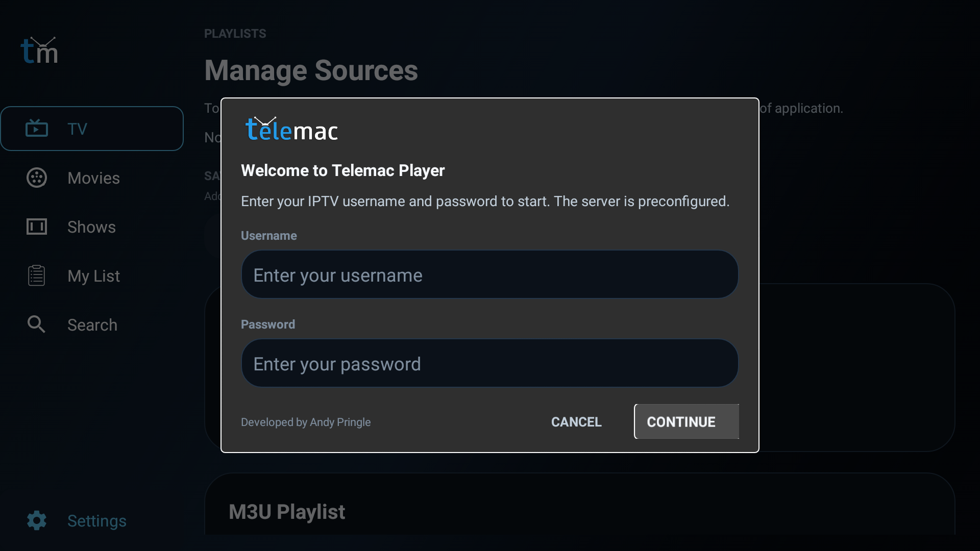This screenshot has width=980, height=551.
Task: Go to the Movies section
Action: (93, 178)
